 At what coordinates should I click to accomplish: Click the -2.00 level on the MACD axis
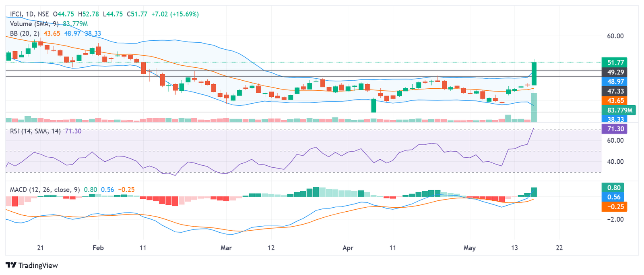coord(615,219)
